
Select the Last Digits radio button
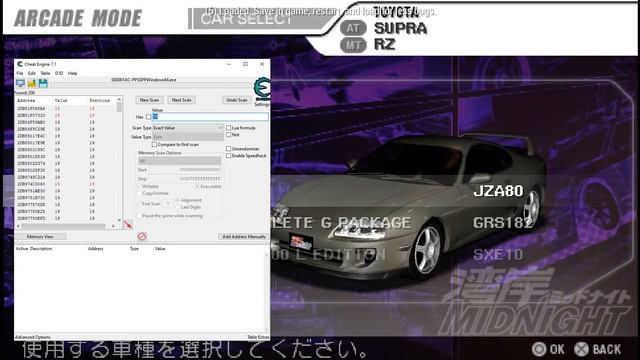178,207
